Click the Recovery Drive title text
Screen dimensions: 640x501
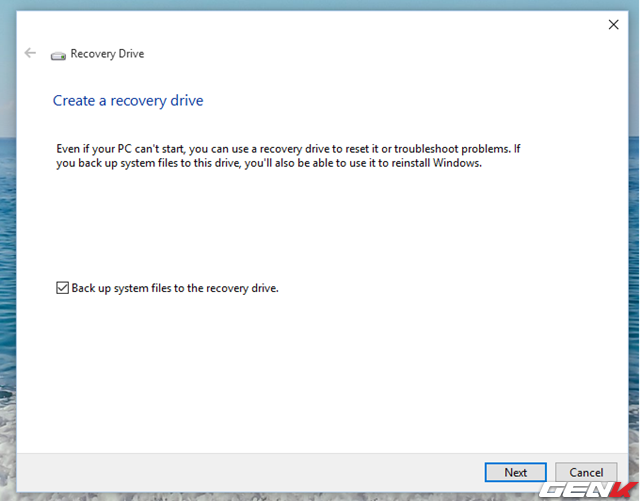[x=107, y=54]
